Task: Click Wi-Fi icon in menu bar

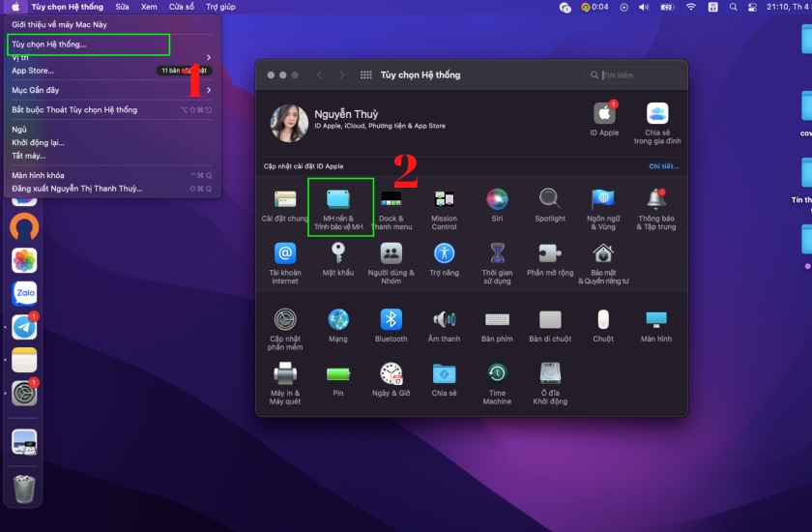Action: click(691, 7)
